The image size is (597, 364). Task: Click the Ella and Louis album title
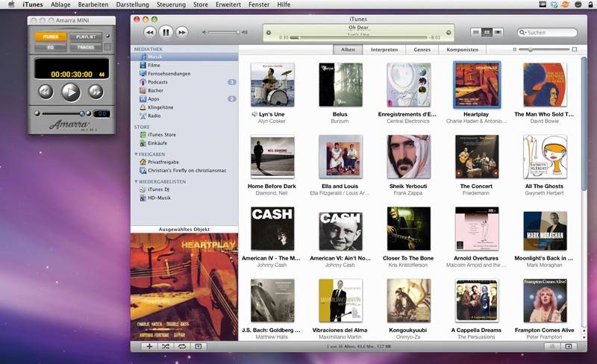(x=340, y=186)
